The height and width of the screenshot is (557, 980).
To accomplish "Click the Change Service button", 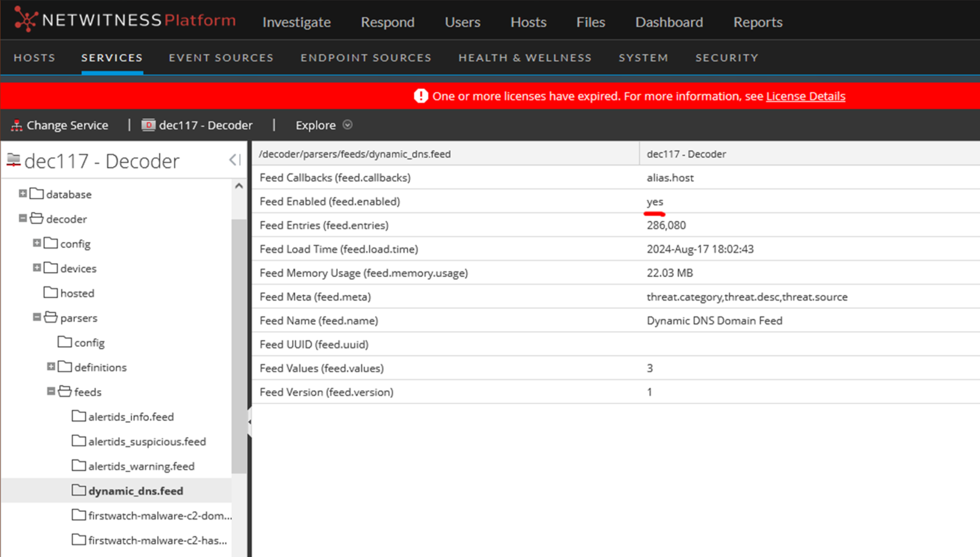I will click(67, 126).
